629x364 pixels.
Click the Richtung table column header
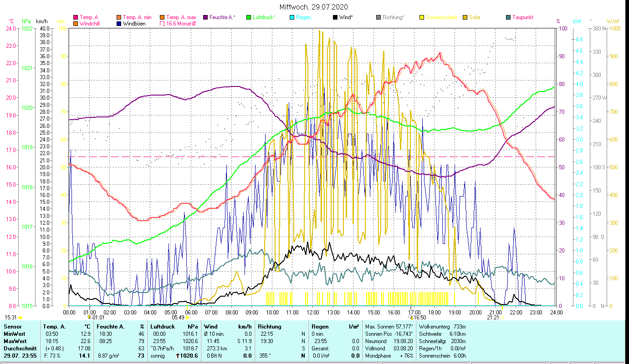point(270,327)
